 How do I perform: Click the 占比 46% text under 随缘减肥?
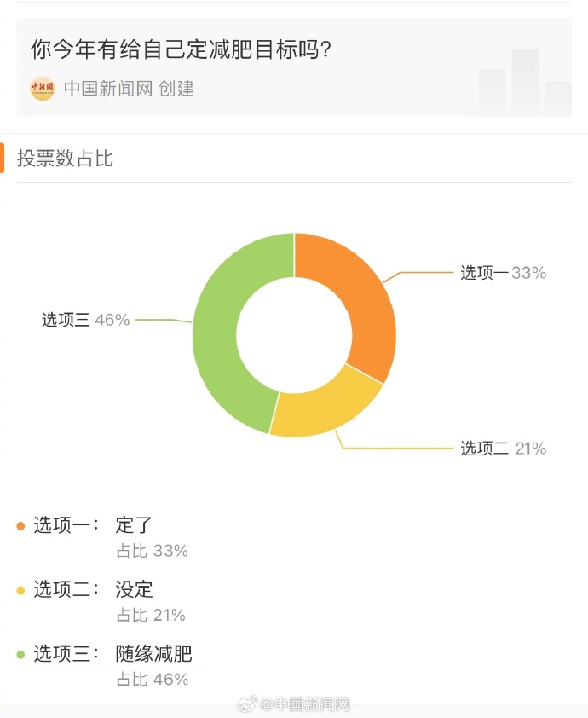click(153, 679)
